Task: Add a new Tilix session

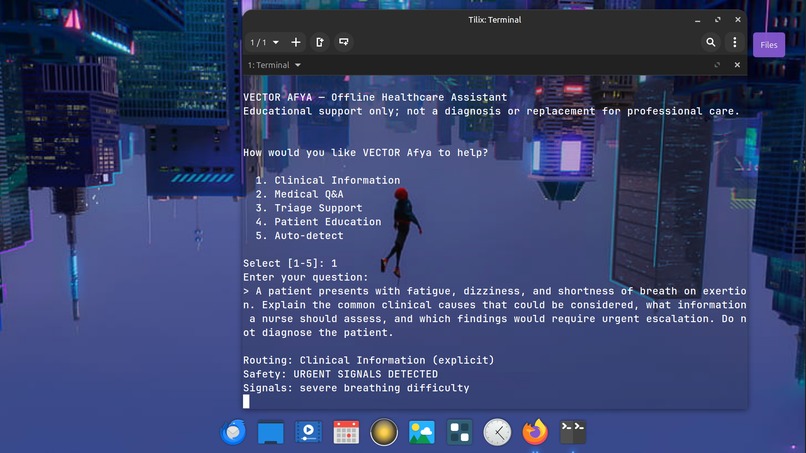Action: point(296,42)
